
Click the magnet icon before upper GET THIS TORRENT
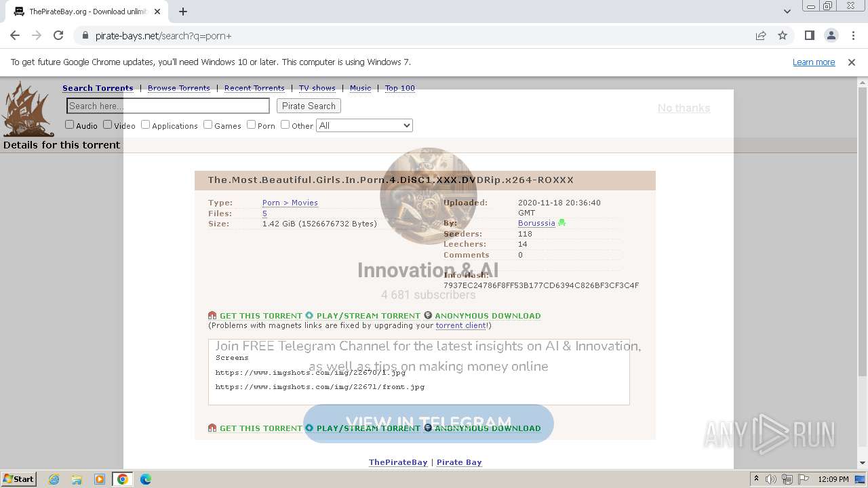click(212, 316)
